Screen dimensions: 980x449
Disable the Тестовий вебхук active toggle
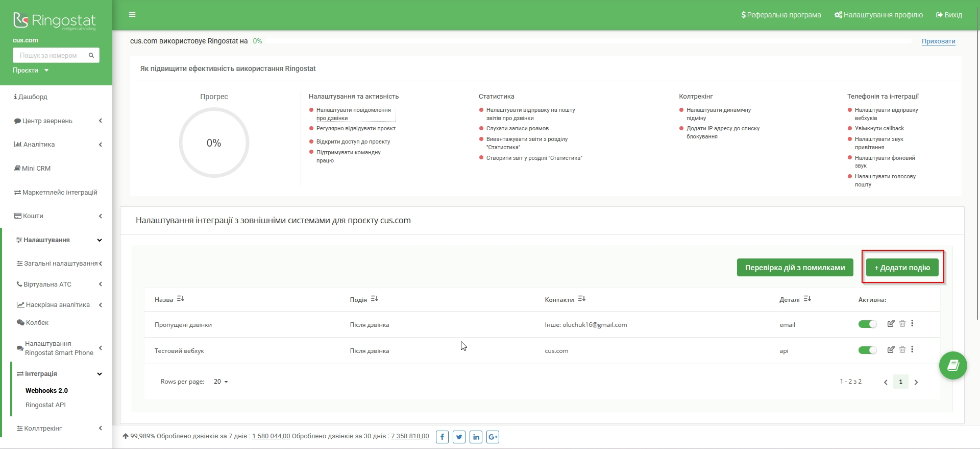(x=867, y=350)
